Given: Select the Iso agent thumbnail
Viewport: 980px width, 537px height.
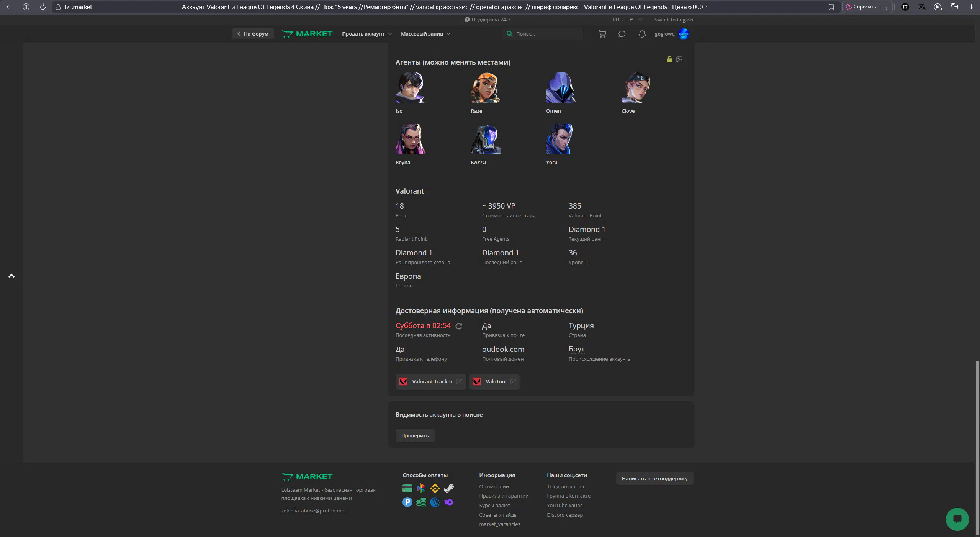Looking at the screenshot, I should point(410,88).
